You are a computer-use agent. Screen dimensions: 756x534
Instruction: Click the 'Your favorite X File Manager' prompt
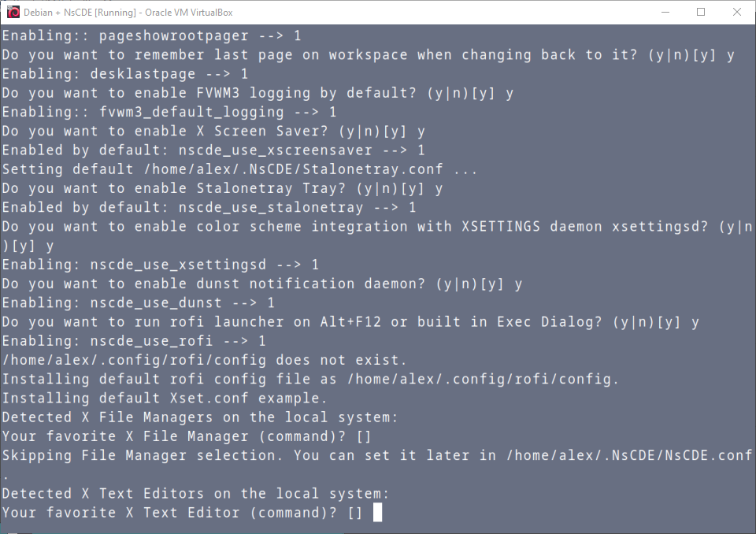186,436
